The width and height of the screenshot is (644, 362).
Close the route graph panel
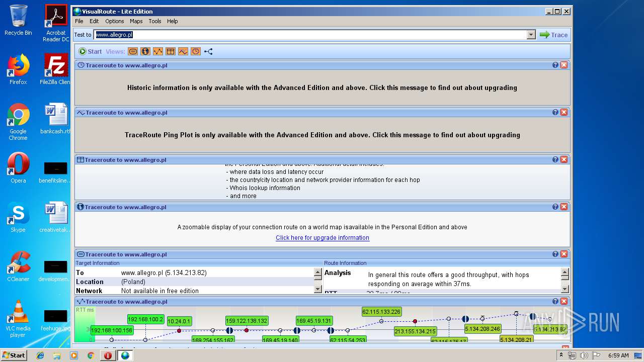pyautogui.click(x=564, y=301)
